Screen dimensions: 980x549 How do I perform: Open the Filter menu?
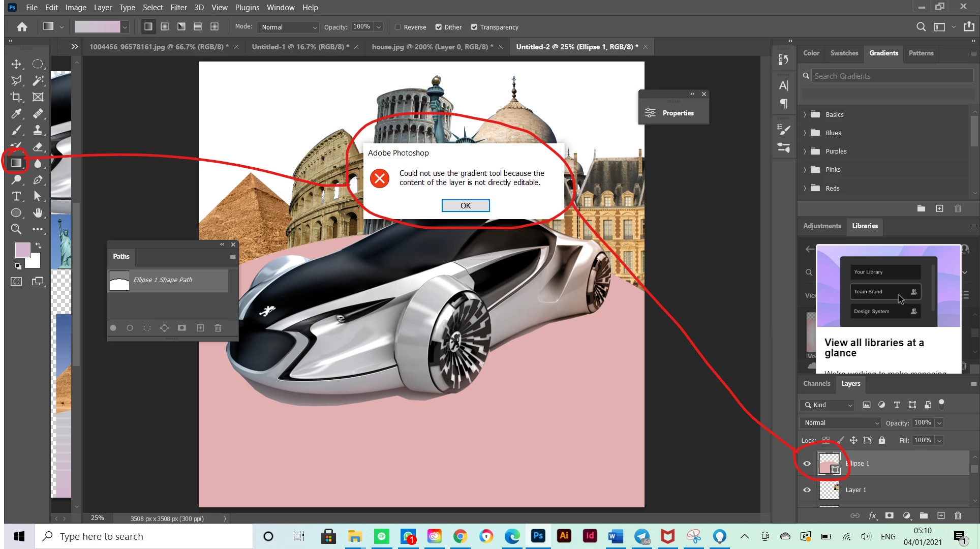pos(178,7)
